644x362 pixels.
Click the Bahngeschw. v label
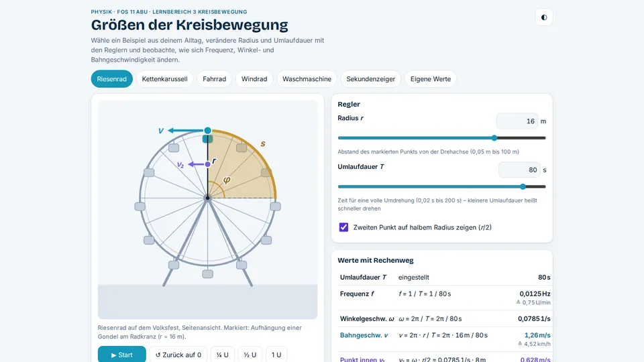click(x=364, y=335)
